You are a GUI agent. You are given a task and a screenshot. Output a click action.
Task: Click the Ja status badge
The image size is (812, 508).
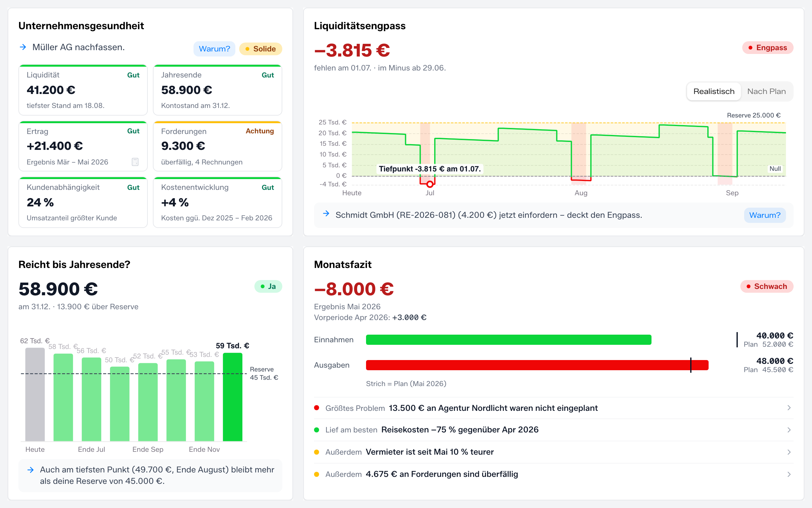(x=268, y=286)
